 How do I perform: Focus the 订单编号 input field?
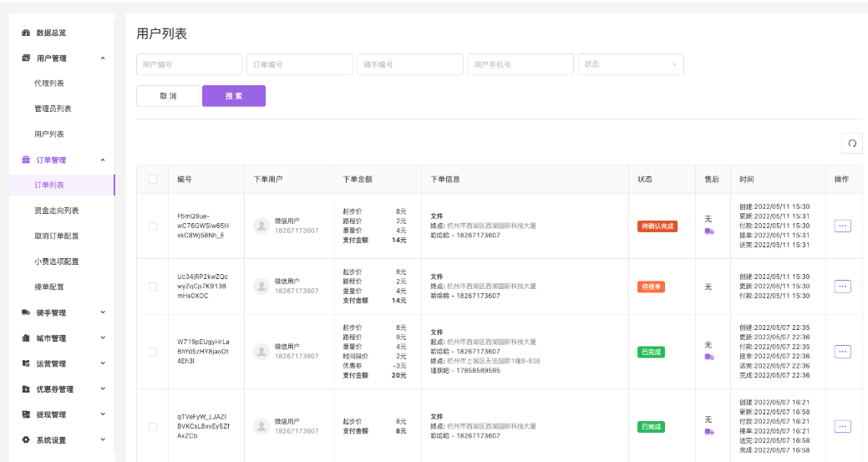pyautogui.click(x=299, y=64)
